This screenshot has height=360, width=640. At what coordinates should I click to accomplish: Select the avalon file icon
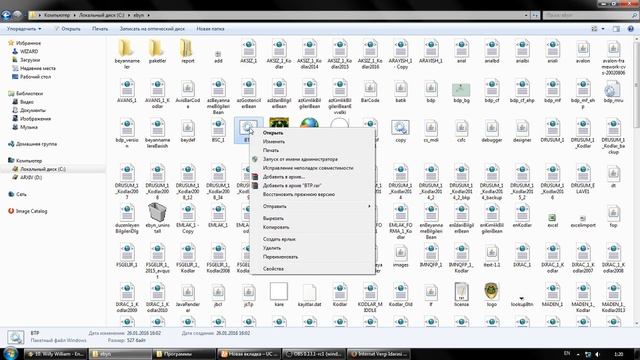(583, 48)
